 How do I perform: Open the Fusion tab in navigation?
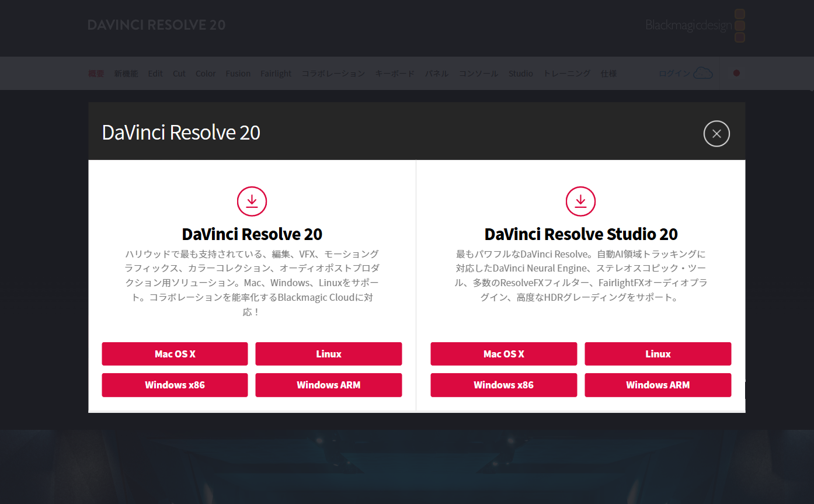238,74
